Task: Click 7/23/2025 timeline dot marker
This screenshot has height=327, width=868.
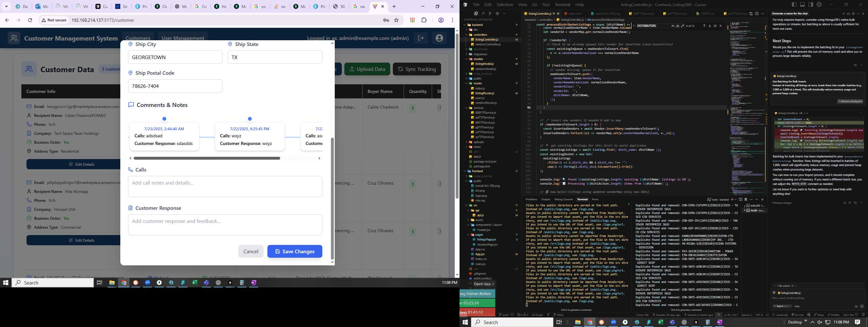Action: coord(164,119)
